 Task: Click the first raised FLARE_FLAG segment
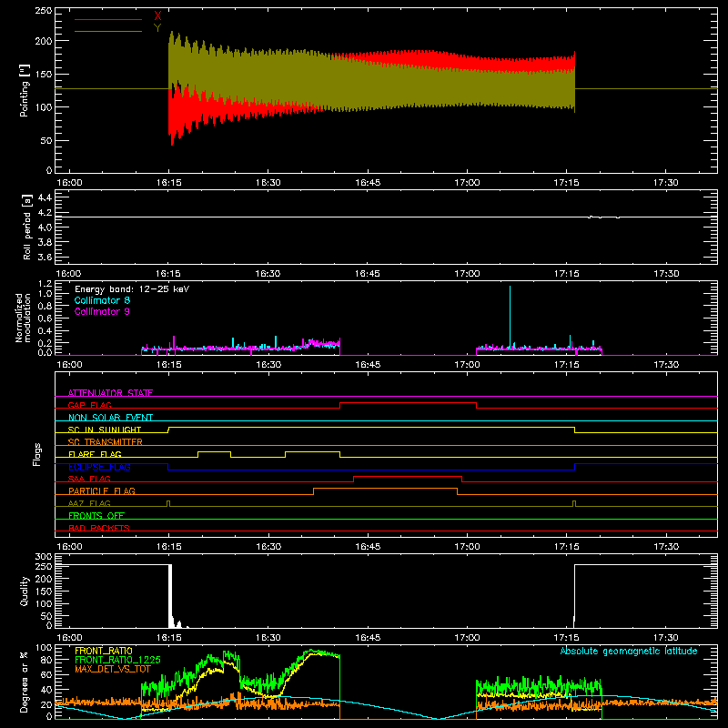(x=214, y=451)
